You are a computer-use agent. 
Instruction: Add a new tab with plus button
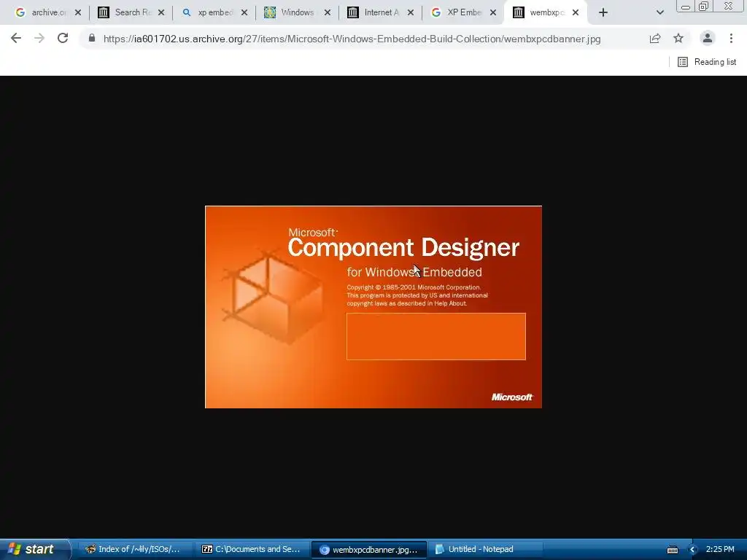click(x=603, y=13)
